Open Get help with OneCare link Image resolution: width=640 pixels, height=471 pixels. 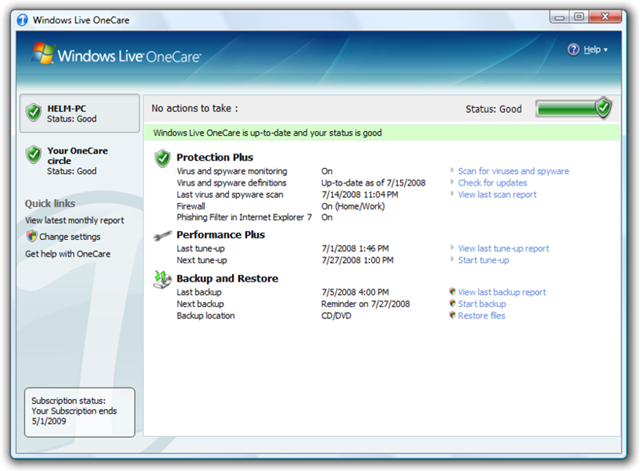tap(68, 254)
